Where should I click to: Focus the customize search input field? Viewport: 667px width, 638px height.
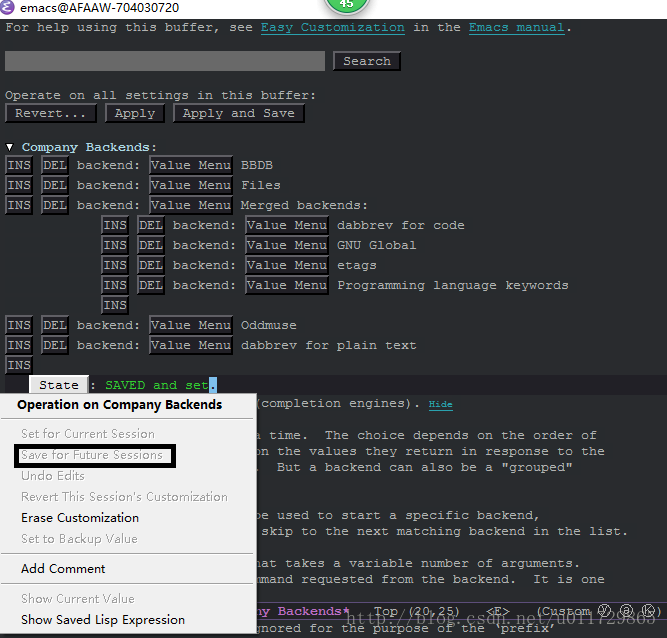pyautogui.click(x=165, y=61)
